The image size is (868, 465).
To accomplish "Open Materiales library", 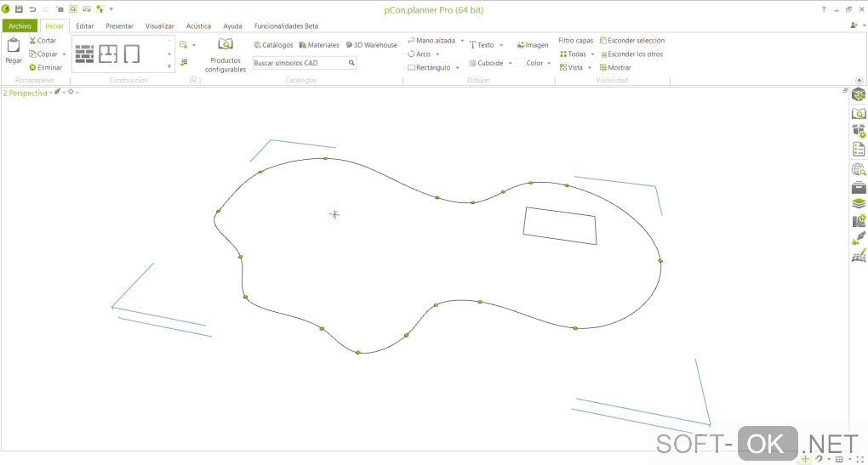I will click(319, 45).
